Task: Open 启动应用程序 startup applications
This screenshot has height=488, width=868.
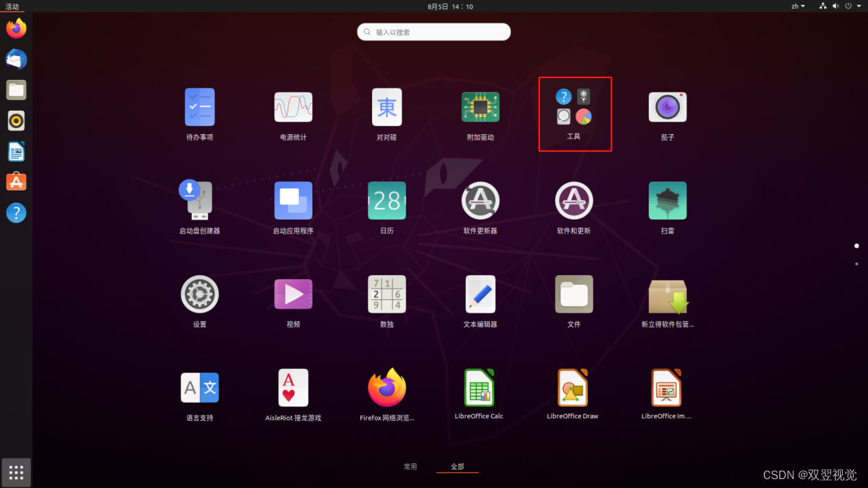Action: 293,201
